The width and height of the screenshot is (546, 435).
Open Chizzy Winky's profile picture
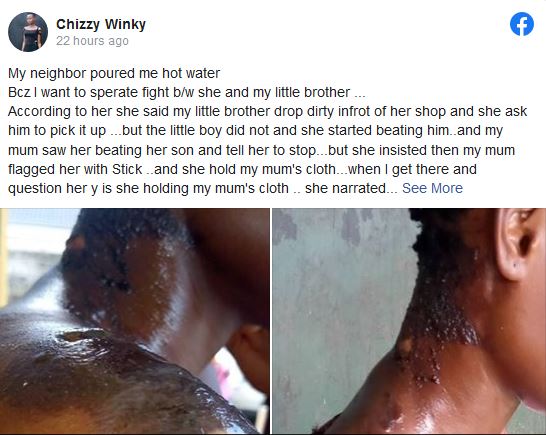pos(28,32)
